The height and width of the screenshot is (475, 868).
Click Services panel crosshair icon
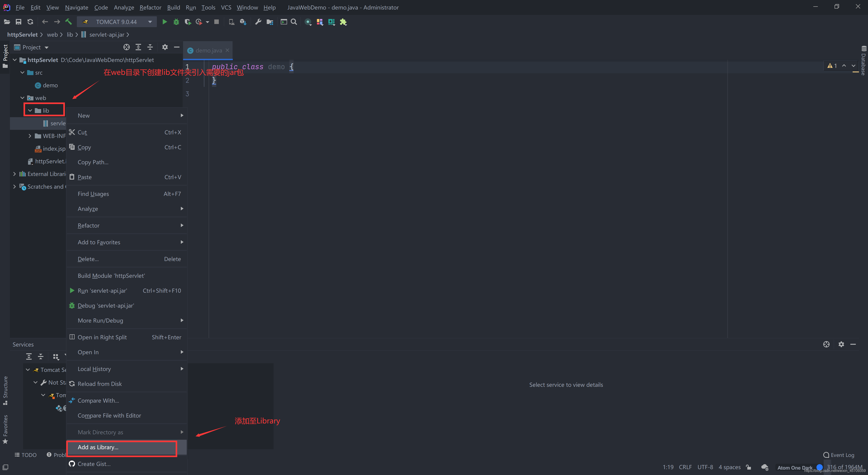(826, 344)
